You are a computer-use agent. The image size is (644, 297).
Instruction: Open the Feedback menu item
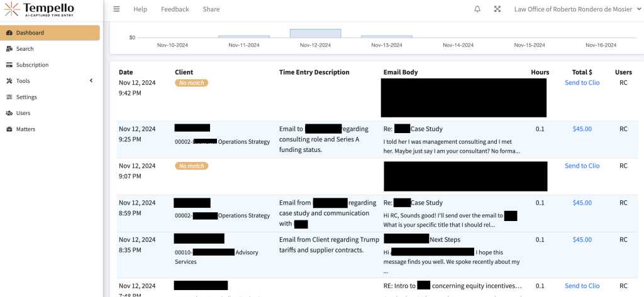(175, 9)
